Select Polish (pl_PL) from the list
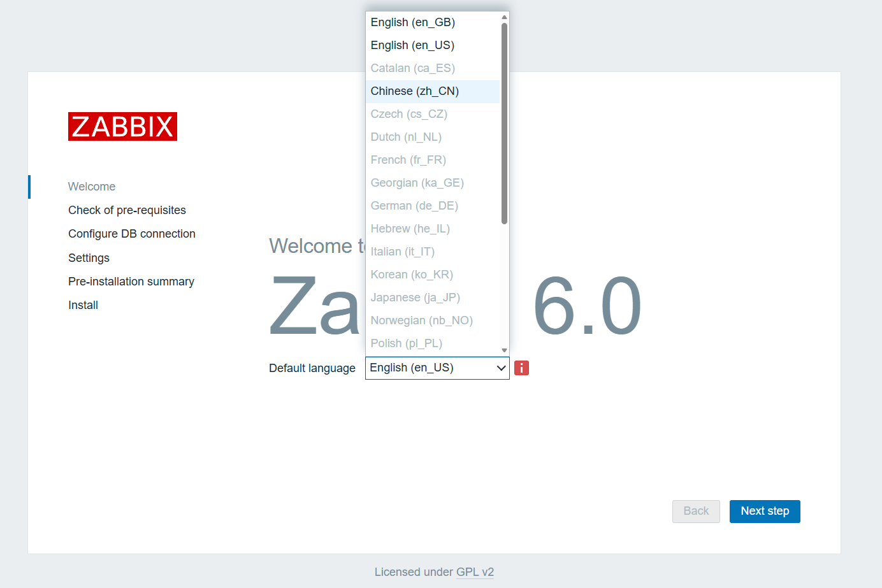This screenshot has width=882, height=588. [x=433, y=343]
